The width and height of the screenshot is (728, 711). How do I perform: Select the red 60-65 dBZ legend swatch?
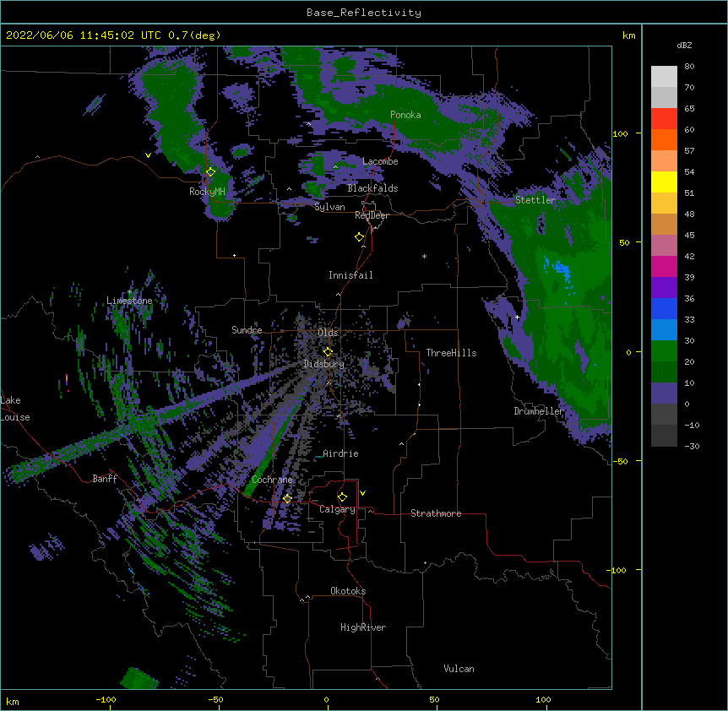(664, 119)
